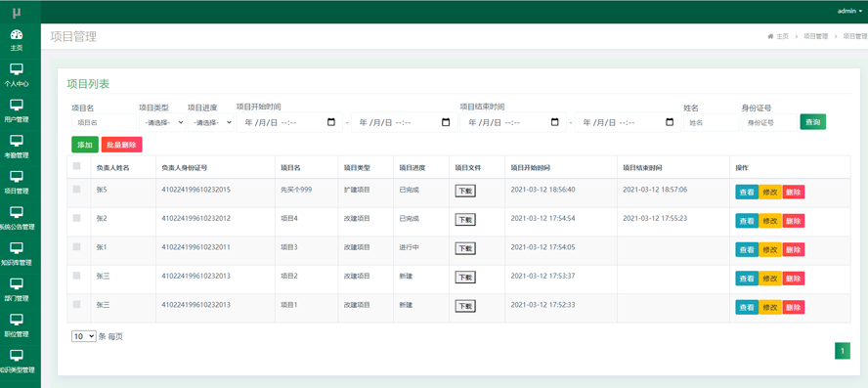Open the rows-per-page dropdown showing 10
The width and height of the screenshot is (868, 388).
84,336
